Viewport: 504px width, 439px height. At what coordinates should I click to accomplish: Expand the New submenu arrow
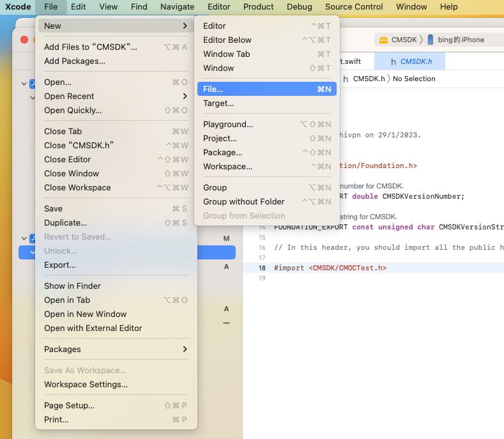click(x=185, y=26)
